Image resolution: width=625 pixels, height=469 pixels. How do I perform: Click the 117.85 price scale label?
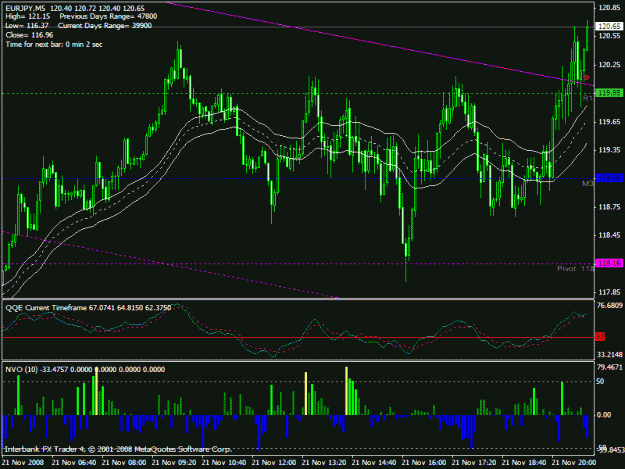click(x=609, y=292)
